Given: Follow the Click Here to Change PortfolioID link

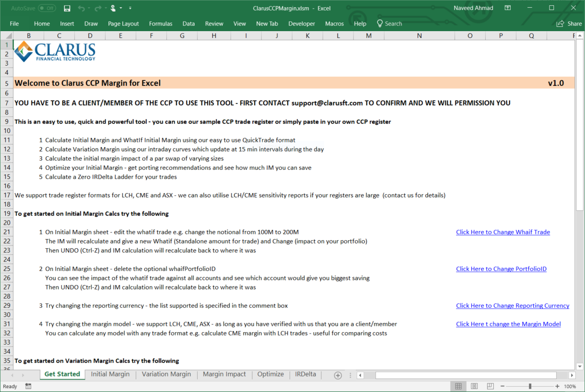Looking at the screenshot, I should pos(501,269).
